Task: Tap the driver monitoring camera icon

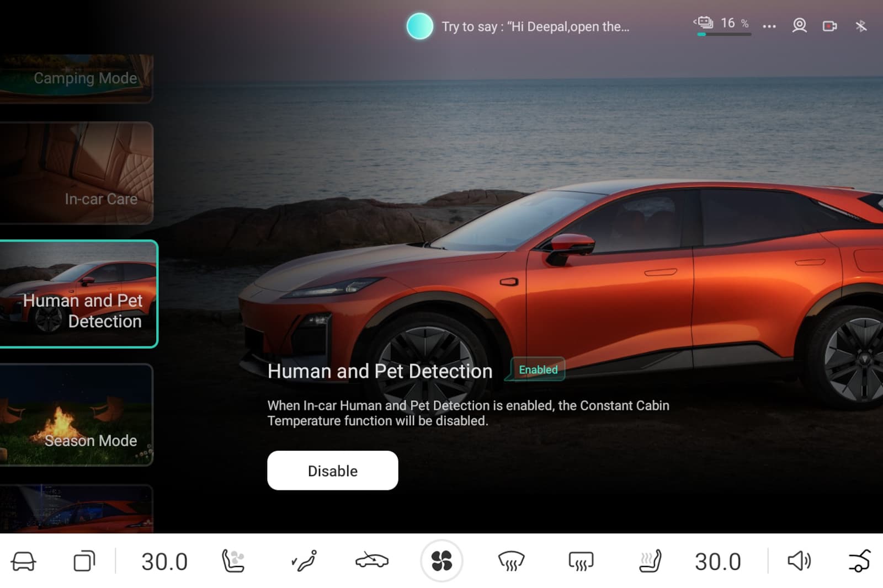Action: (x=799, y=25)
